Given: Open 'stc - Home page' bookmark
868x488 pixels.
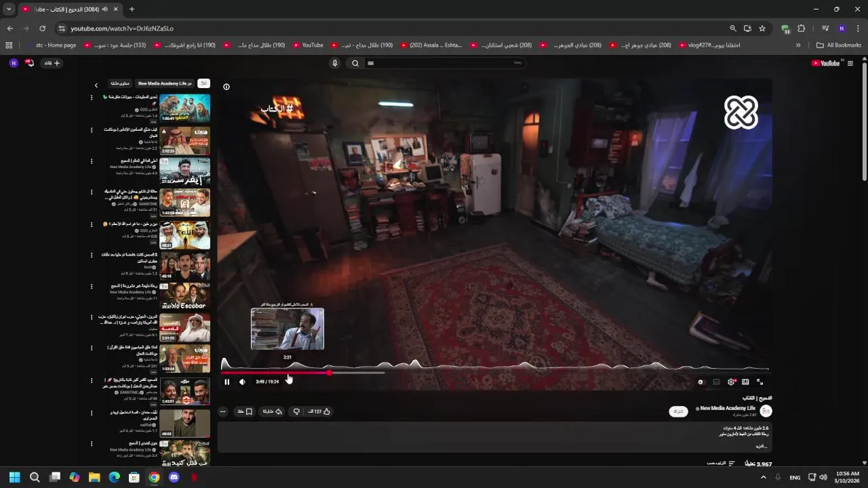Looking at the screenshot, I should point(51,45).
